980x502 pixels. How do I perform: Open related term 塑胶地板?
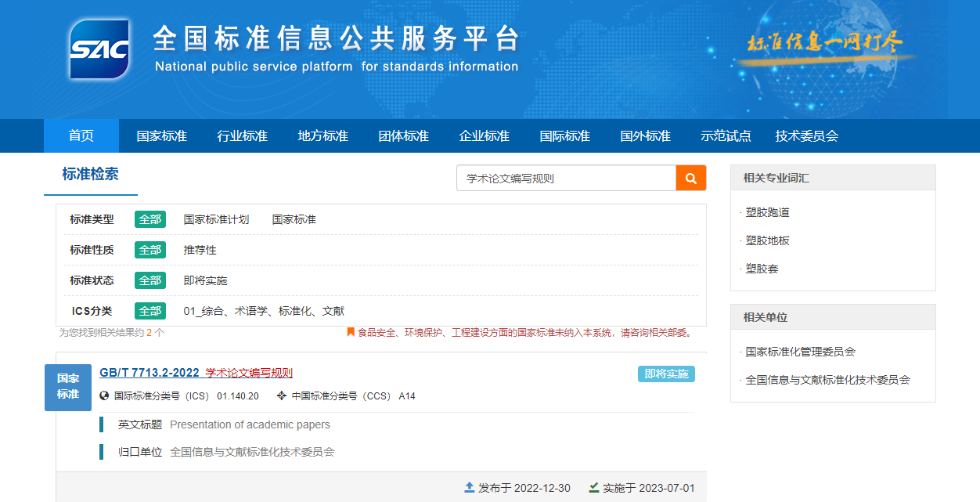[x=767, y=240]
